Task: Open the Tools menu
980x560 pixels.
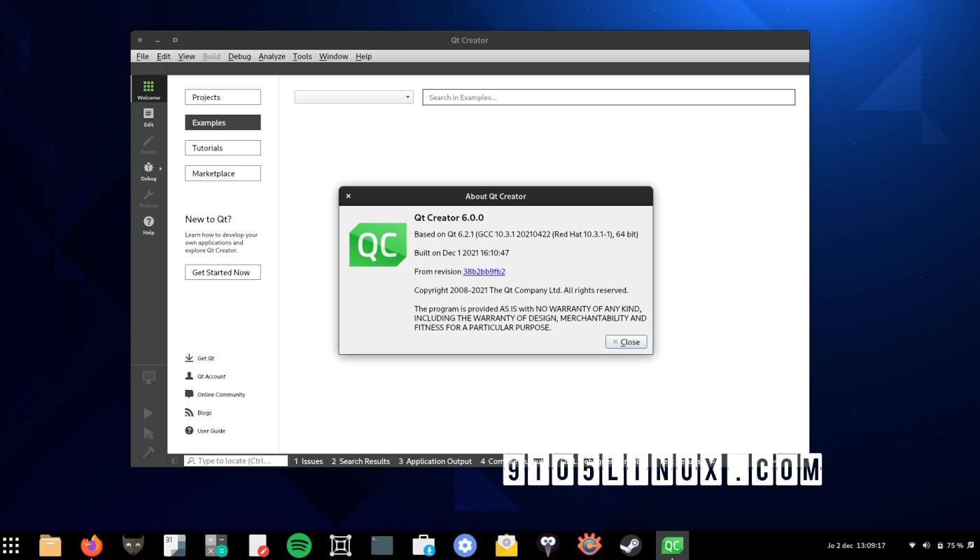Action: click(x=302, y=57)
